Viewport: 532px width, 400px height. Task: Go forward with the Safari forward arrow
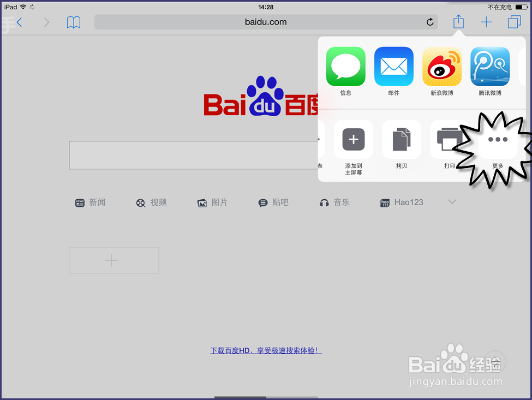[x=46, y=22]
